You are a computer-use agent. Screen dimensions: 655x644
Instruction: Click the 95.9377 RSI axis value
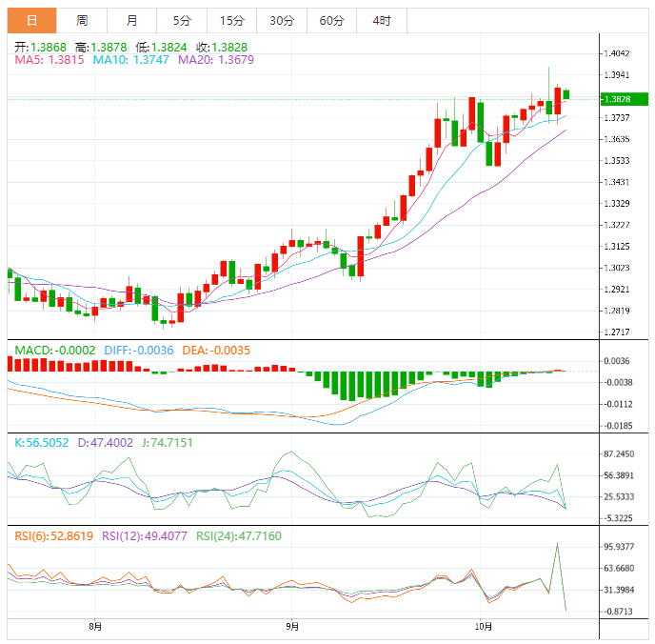tap(619, 547)
